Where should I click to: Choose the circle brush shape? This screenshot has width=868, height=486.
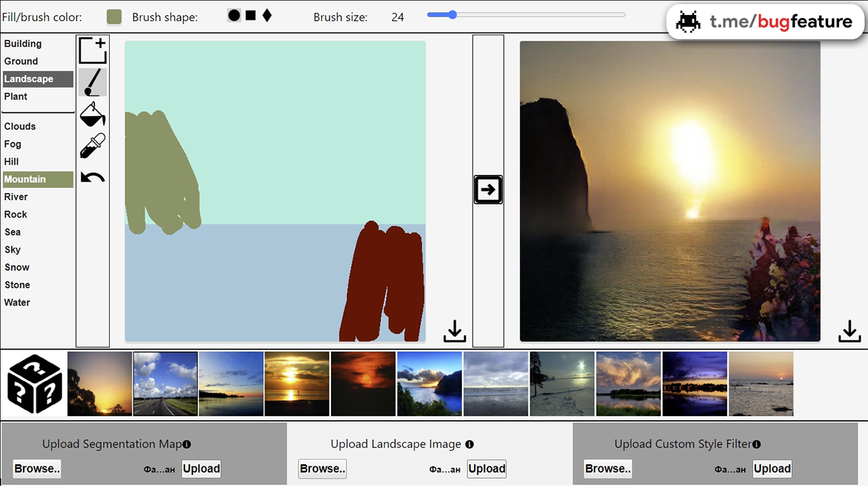234,15
